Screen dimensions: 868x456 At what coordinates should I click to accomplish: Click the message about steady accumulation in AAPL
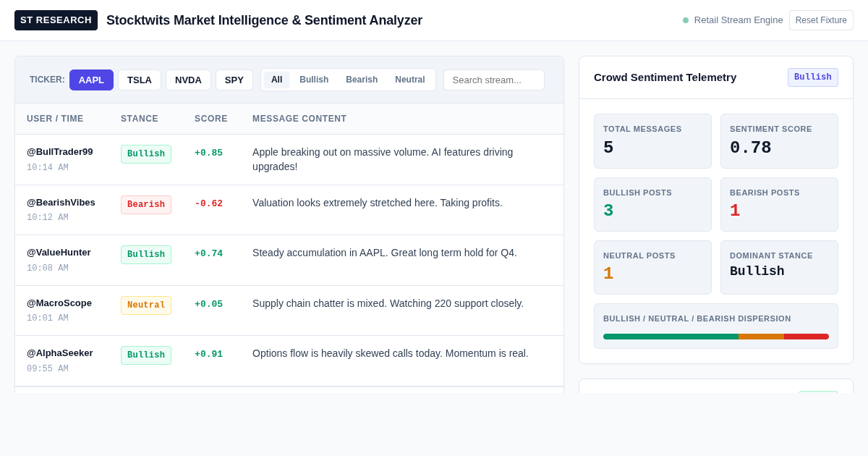click(x=385, y=253)
